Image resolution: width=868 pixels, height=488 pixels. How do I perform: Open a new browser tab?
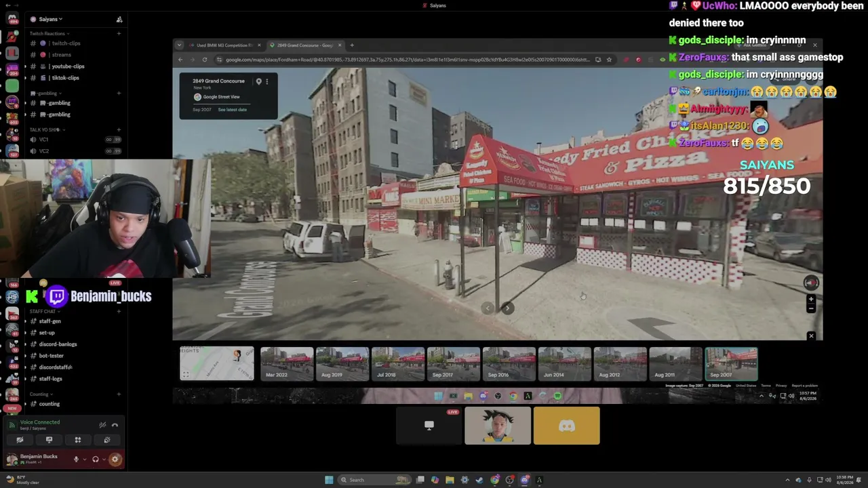351,45
